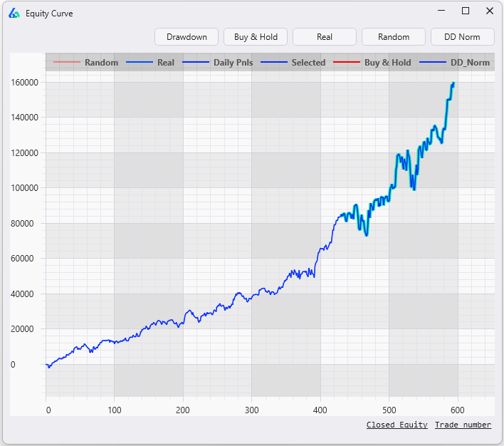The image size is (504, 446).
Task: Click the Drawdown button
Action: point(187,37)
